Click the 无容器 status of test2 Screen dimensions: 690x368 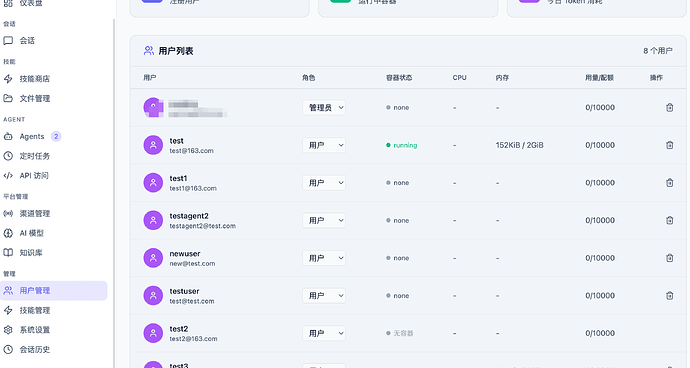(400, 333)
